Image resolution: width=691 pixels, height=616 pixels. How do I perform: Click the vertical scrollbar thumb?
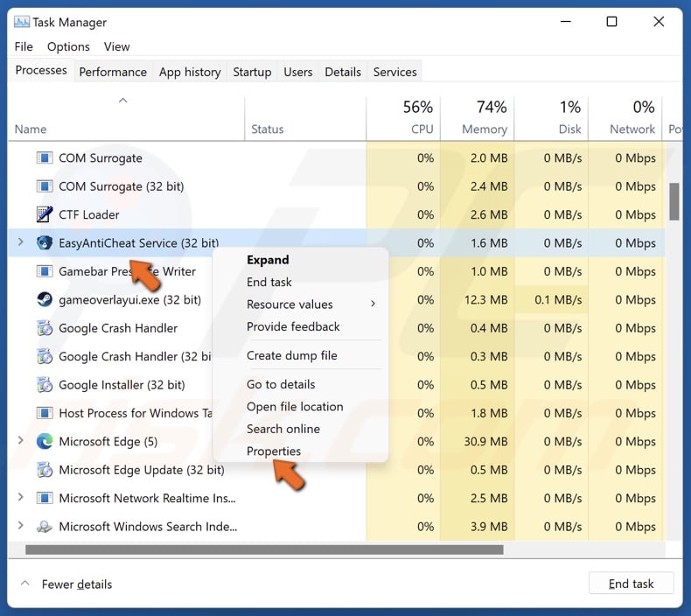coord(674,201)
